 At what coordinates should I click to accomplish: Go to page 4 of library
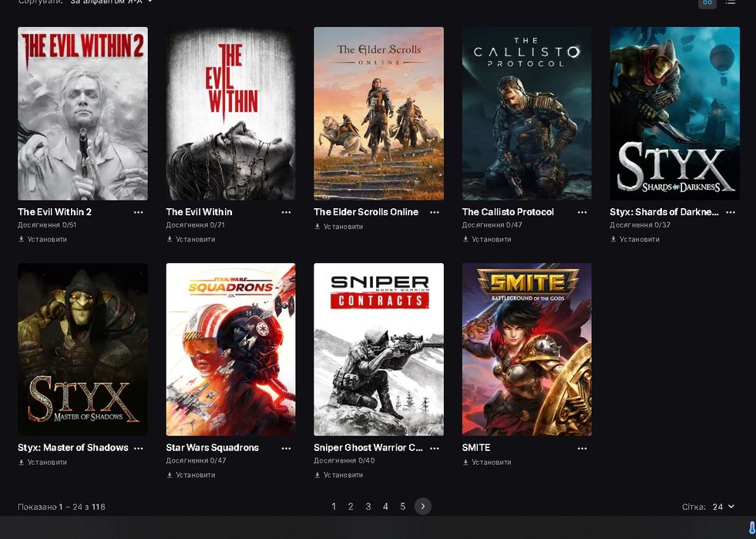(x=385, y=506)
